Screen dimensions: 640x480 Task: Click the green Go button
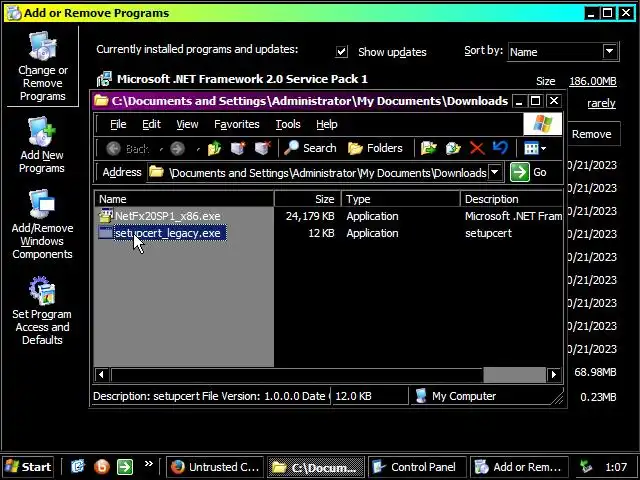point(529,172)
